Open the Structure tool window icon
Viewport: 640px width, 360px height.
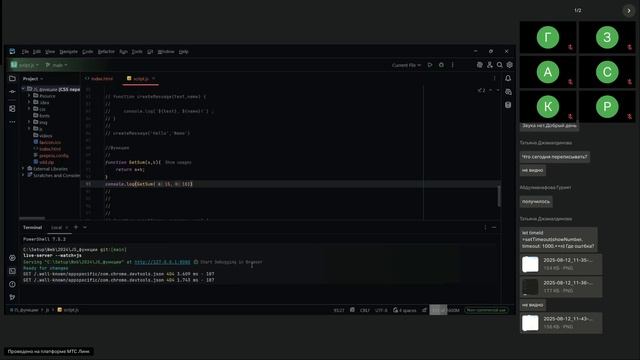(x=12, y=109)
